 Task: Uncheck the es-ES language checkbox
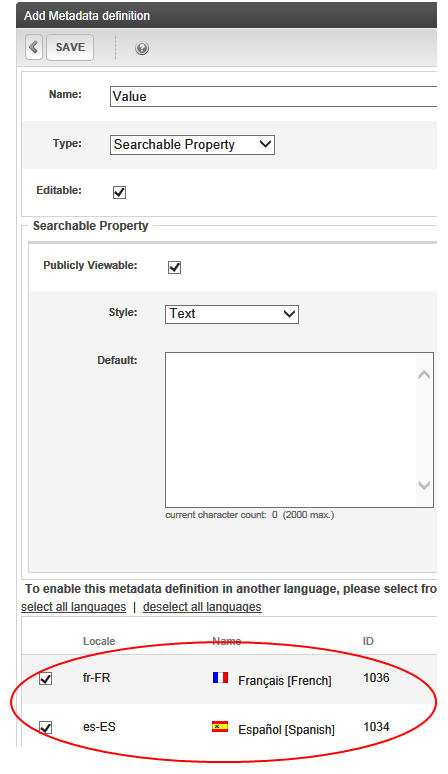(x=45, y=728)
